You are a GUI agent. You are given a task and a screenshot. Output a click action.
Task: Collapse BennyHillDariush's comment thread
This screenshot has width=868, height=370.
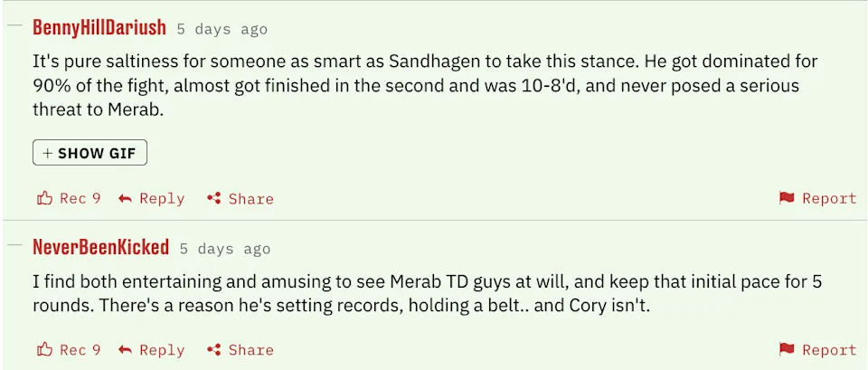coord(14,25)
